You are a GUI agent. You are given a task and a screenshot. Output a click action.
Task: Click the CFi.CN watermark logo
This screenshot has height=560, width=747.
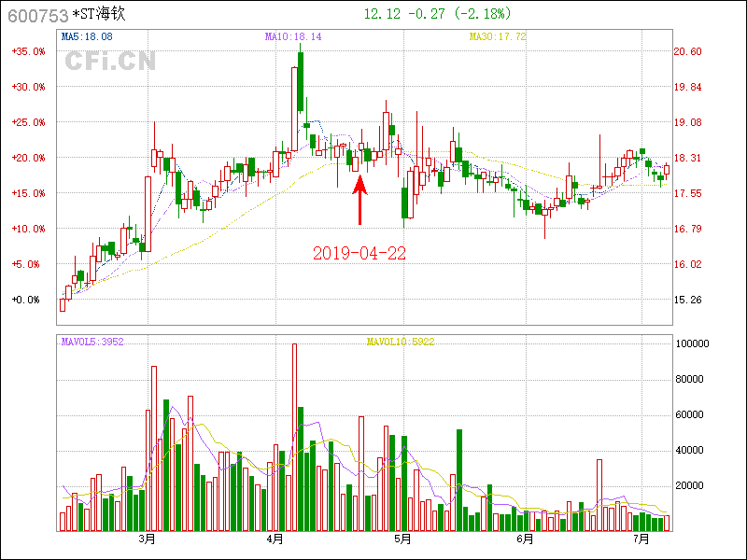pyautogui.click(x=110, y=62)
